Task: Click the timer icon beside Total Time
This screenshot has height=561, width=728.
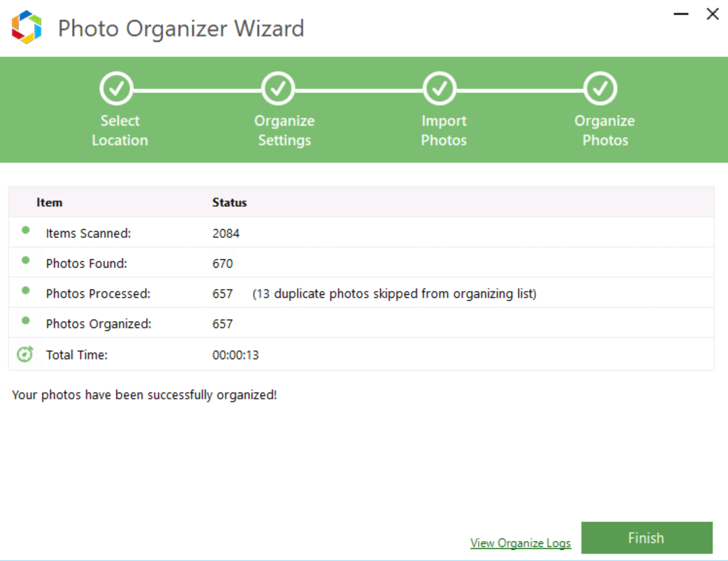Action: click(x=25, y=354)
